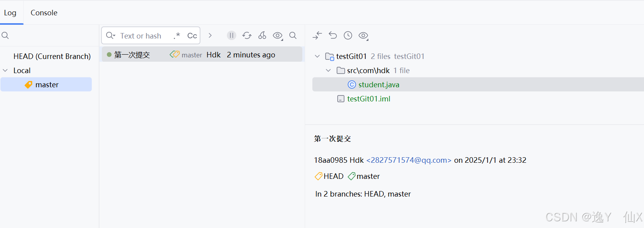Click the student.java class icon

point(352,85)
